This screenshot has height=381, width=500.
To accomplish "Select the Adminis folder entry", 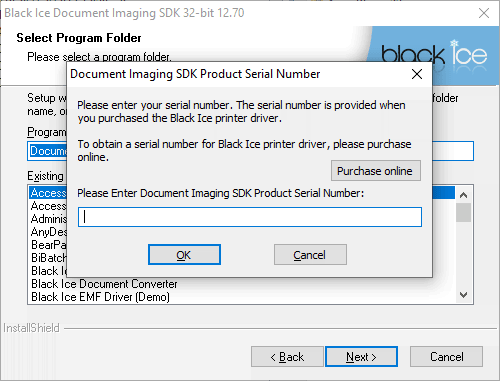I will (49, 219).
